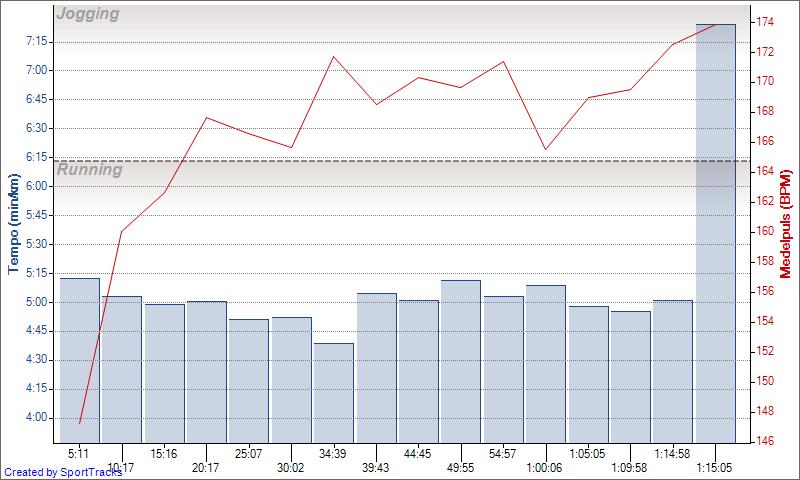Select the heart rate spike at 34:39
Viewport: 800px width, 480px height.
tap(333, 56)
